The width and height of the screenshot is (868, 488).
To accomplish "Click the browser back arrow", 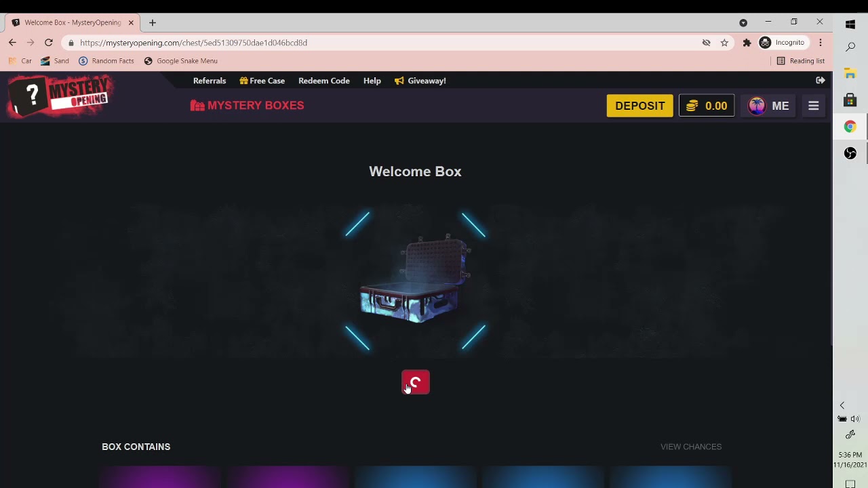I will coord(12,43).
